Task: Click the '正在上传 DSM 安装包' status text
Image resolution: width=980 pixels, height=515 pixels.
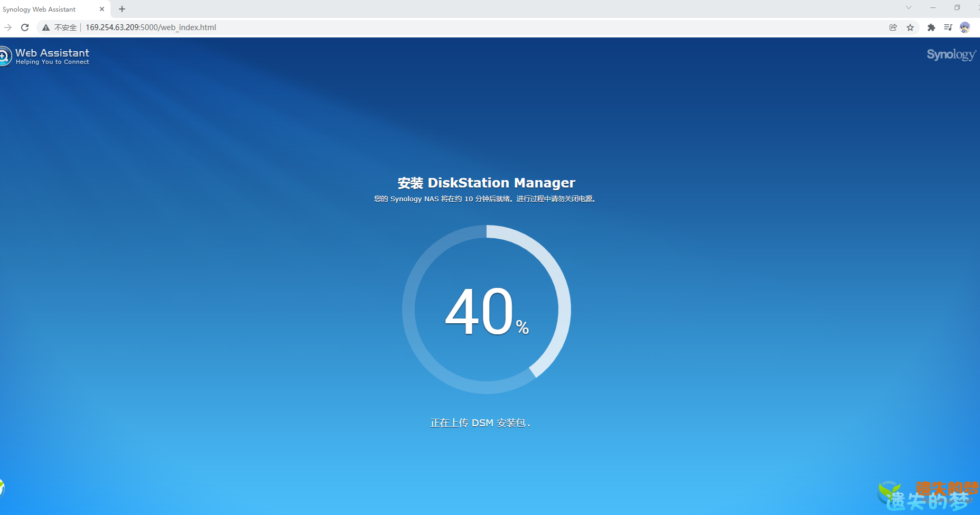Action: tap(480, 423)
